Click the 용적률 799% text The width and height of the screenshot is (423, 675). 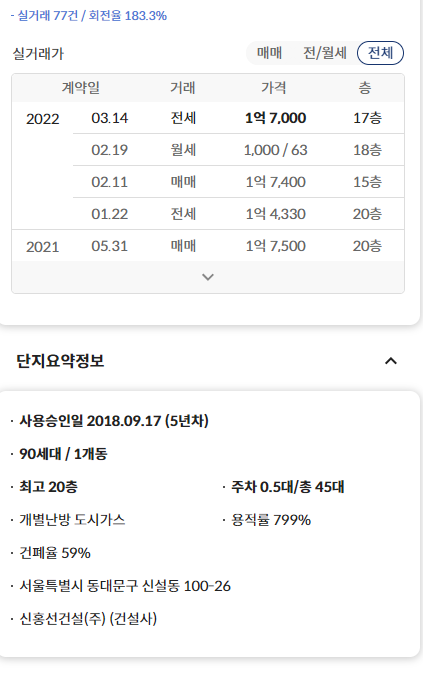click(271, 520)
